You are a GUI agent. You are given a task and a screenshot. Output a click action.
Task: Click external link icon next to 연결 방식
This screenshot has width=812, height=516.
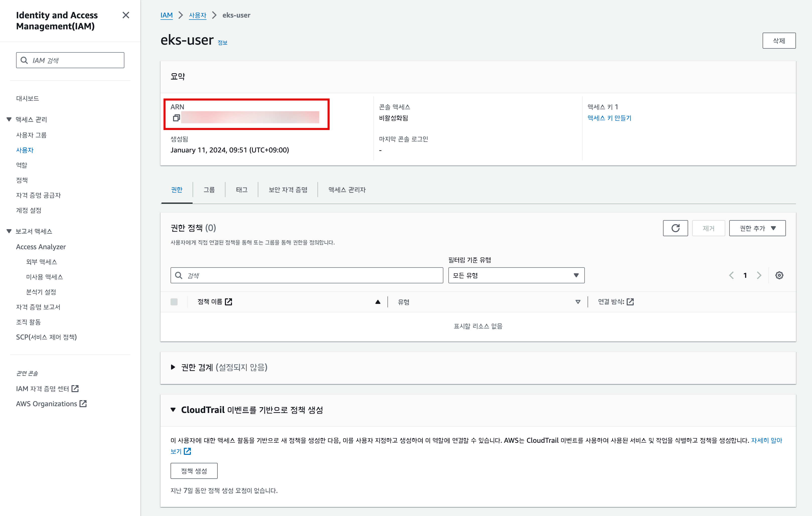pyautogui.click(x=630, y=302)
